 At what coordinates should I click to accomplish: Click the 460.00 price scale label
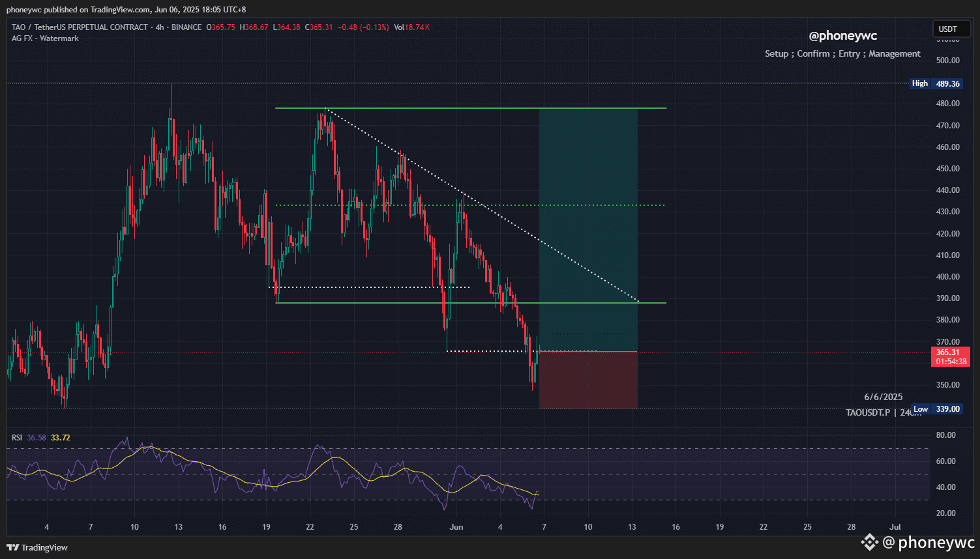tap(948, 147)
